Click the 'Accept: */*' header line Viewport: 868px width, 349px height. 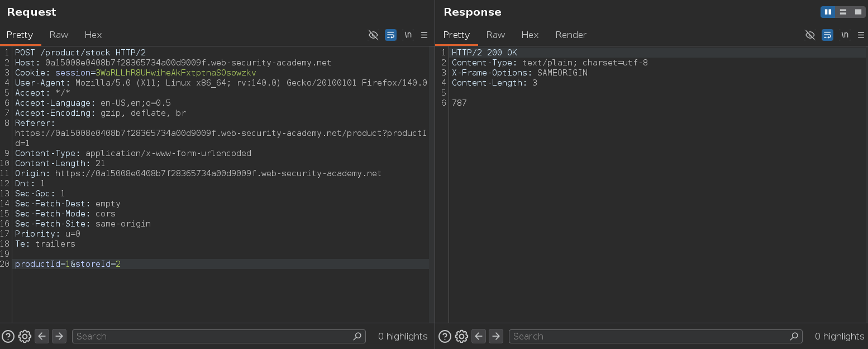pos(42,93)
